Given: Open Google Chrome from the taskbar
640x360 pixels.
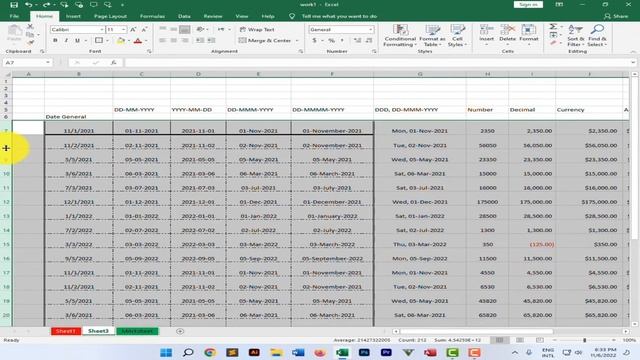Looking at the screenshot, I should coord(210,352).
